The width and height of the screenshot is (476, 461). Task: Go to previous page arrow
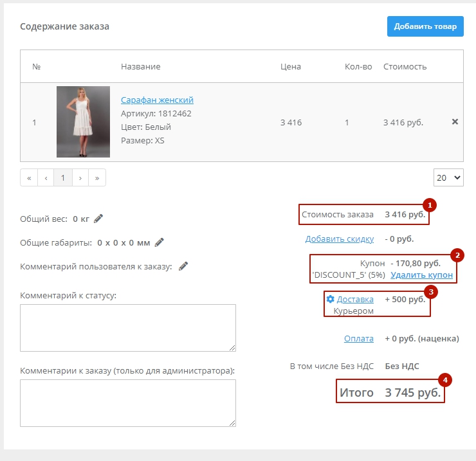[x=46, y=177]
